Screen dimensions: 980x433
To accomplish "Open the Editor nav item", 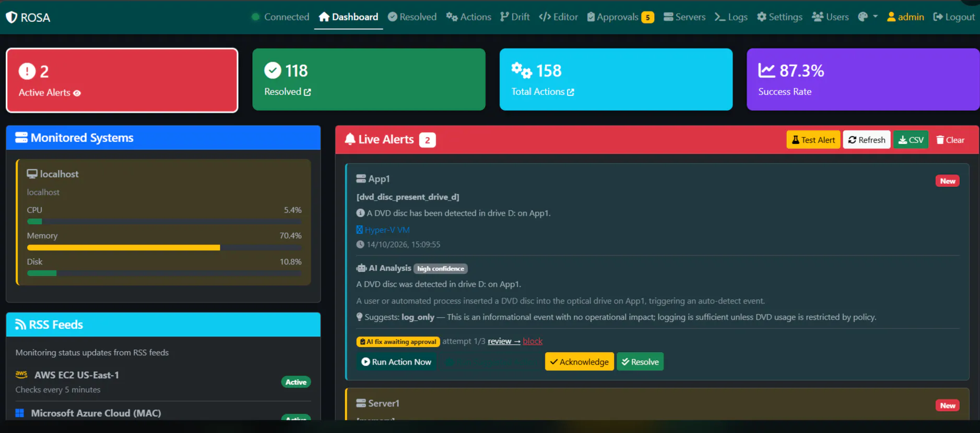I will [x=558, y=17].
